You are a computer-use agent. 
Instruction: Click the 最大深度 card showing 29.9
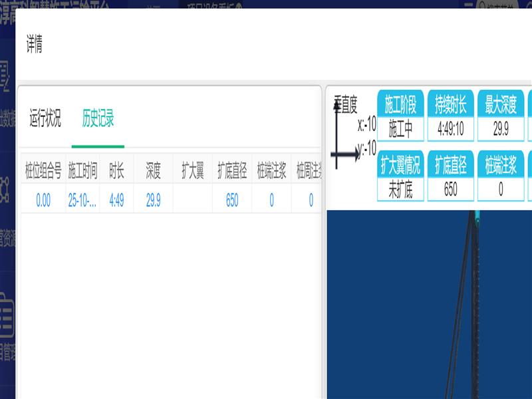[x=501, y=116]
